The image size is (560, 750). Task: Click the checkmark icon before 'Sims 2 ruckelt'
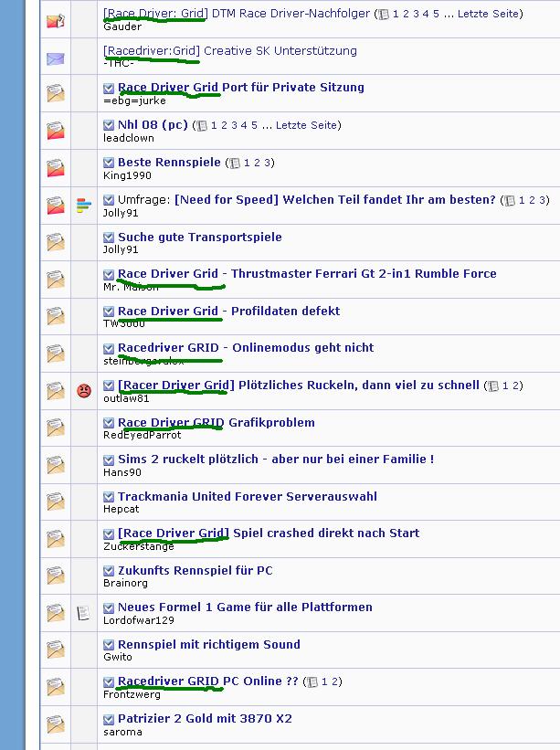point(109,460)
